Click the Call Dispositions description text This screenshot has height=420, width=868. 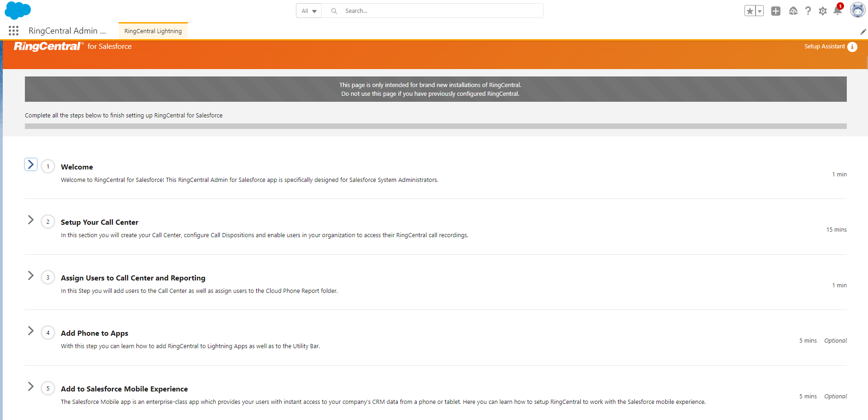(265, 235)
